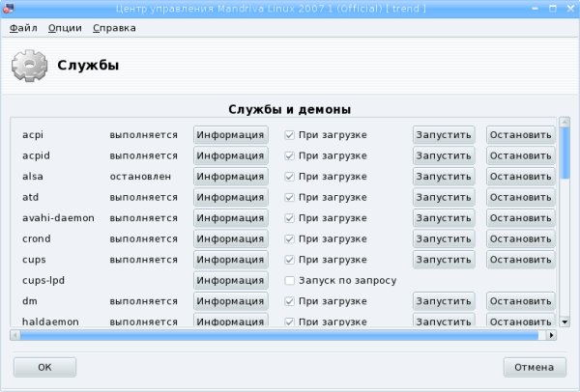Show Информация for avahi-daemon
Viewport: 580px width, 392px height.
[230, 218]
